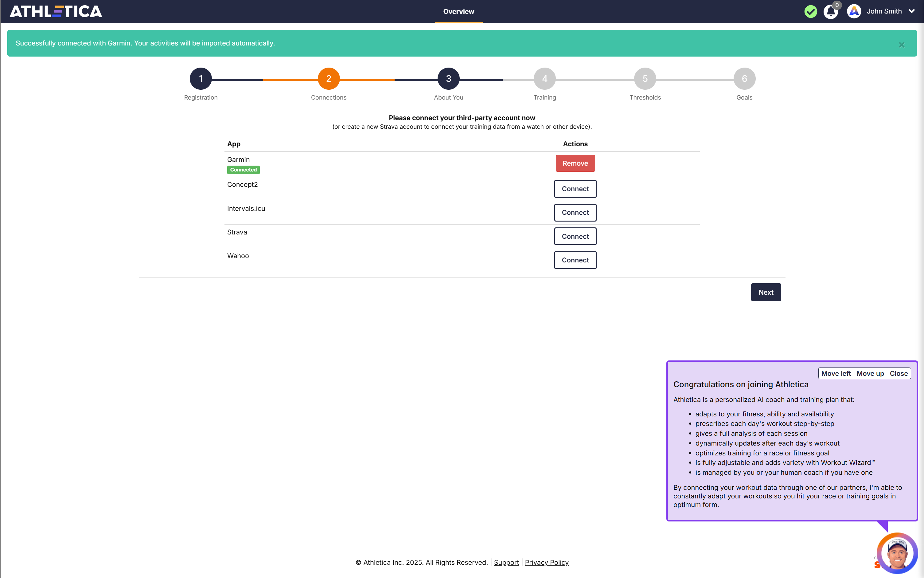Viewport: 924px width, 578px height.
Task: Go to step 1 Registration
Action: [201, 79]
